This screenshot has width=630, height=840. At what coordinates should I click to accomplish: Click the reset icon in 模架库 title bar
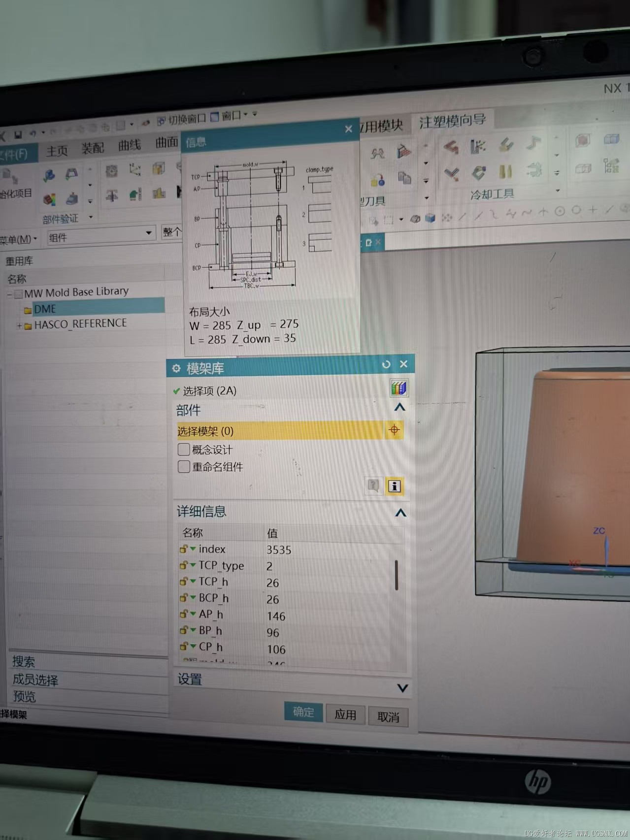click(386, 364)
